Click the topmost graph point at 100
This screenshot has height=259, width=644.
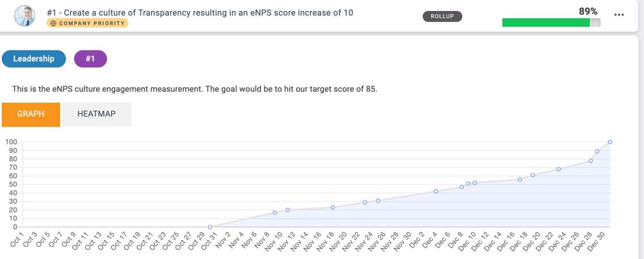610,142
